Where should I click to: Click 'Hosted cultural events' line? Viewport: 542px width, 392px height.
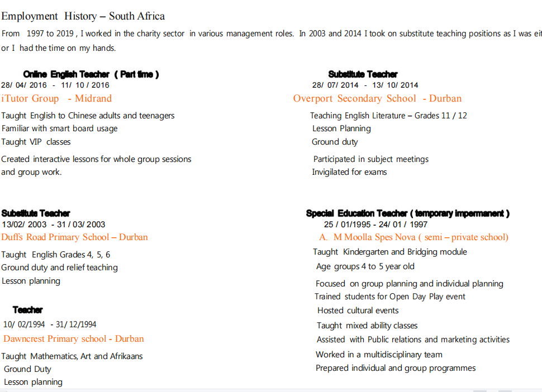click(x=358, y=310)
